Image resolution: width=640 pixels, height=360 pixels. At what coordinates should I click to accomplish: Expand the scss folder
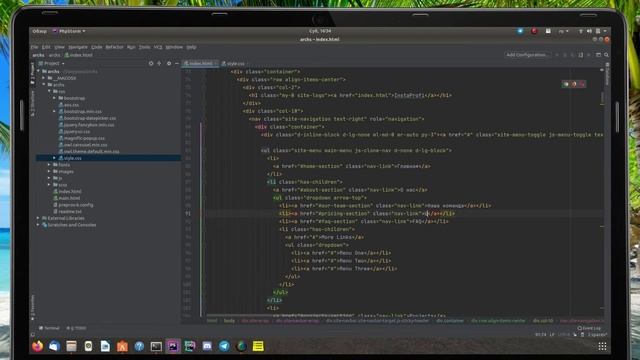click(49, 185)
